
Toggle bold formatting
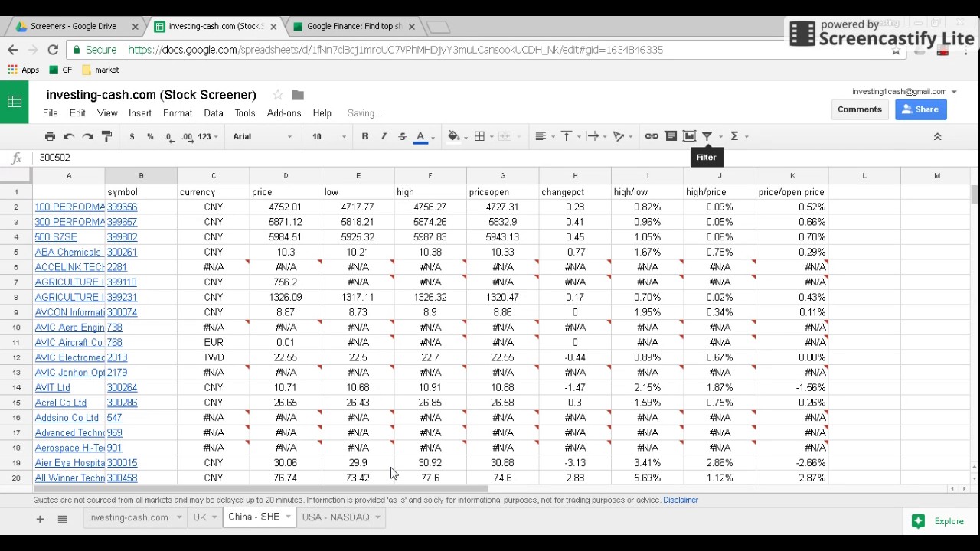point(365,136)
